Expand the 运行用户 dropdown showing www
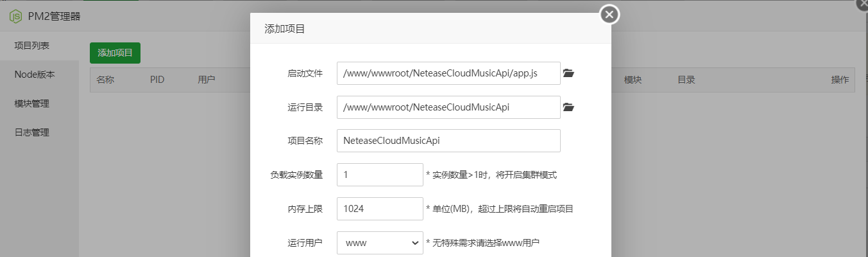The height and width of the screenshot is (257, 868). point(380,243)
